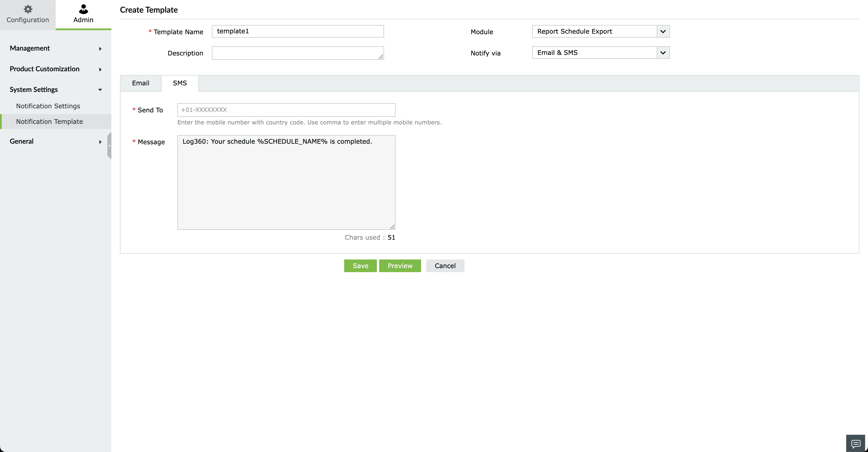Open the Module dropdown arrow

click(x=663, y=31)
